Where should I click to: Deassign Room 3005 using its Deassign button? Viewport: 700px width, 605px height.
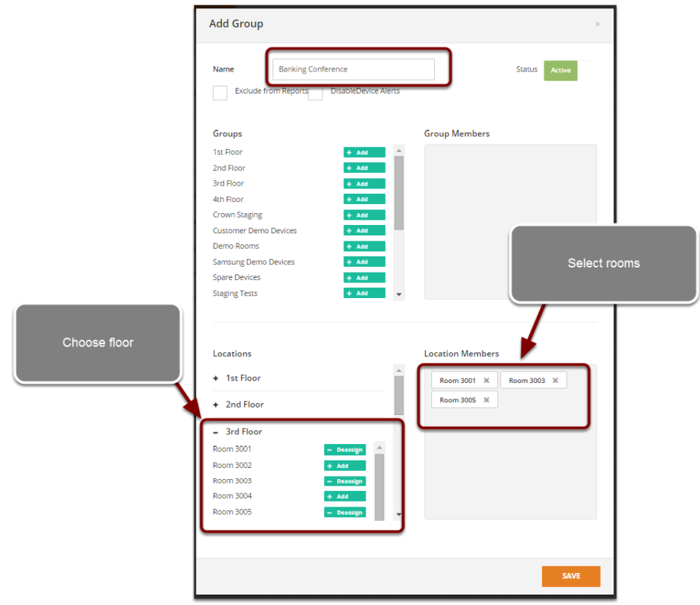344,512
